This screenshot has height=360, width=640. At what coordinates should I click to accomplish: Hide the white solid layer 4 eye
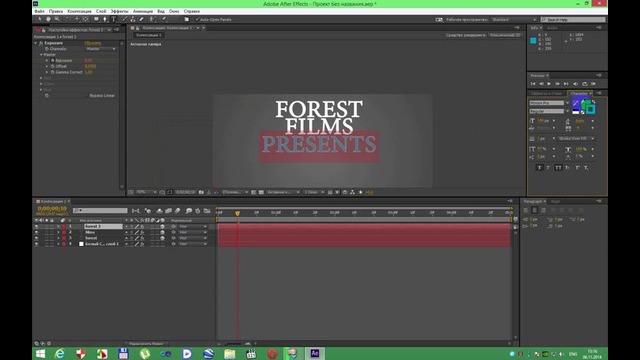point(36,244)
